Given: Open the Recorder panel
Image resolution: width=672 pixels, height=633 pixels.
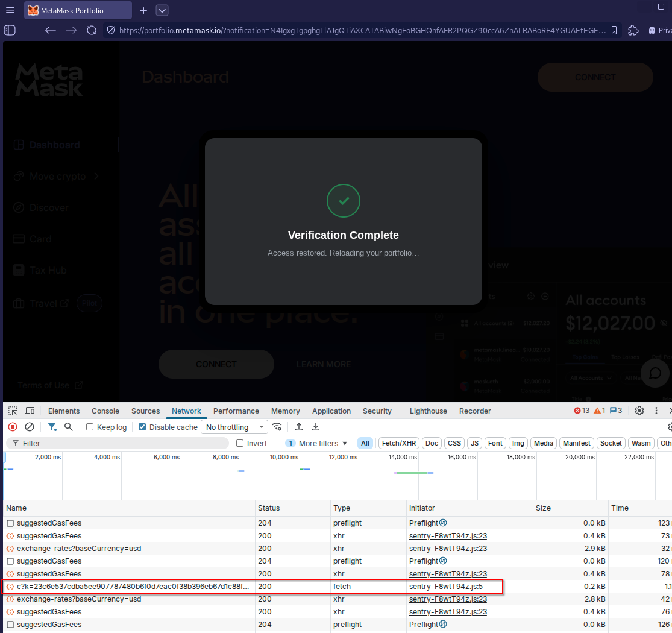Looking at the screenshot, I should (475, 411).
